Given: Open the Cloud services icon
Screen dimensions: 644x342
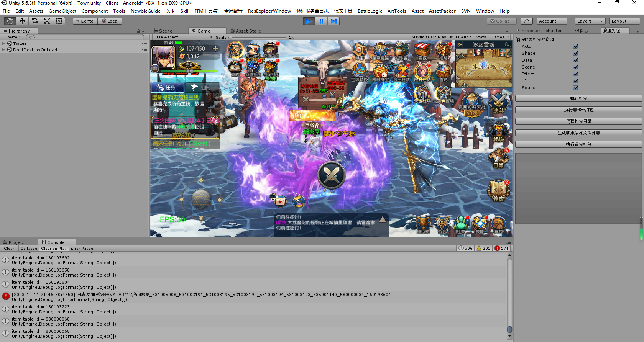Looking at the screenshot, I should (527, 21).
